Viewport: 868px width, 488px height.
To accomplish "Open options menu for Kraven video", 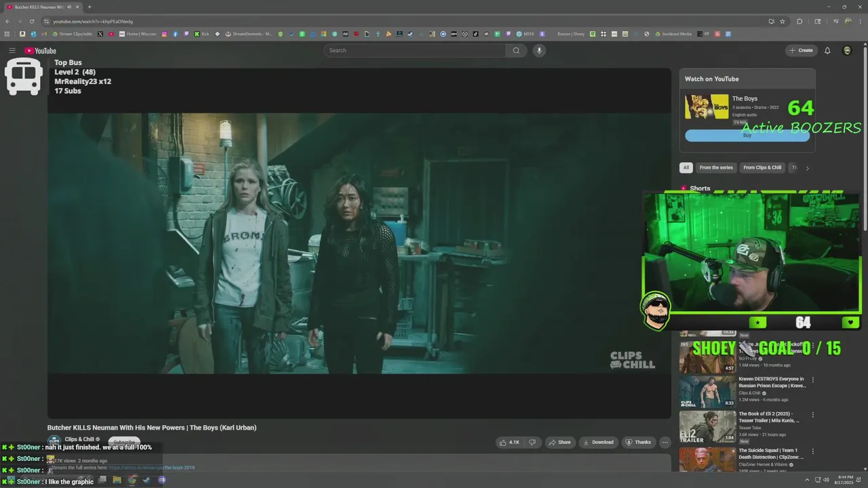I will pyautogui.click(x=812, y=380).
